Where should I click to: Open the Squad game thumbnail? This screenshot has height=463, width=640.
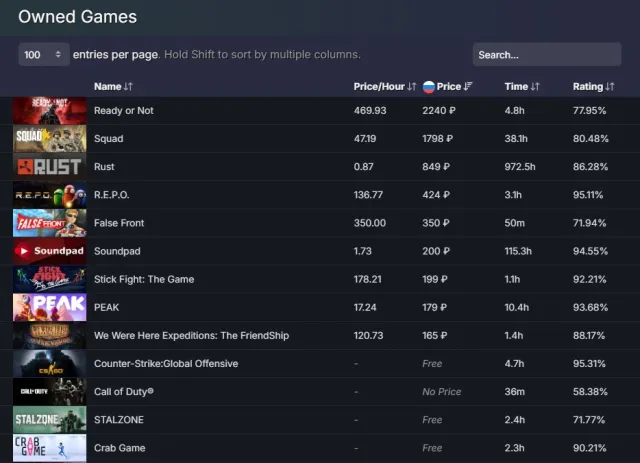coord(50,139)
